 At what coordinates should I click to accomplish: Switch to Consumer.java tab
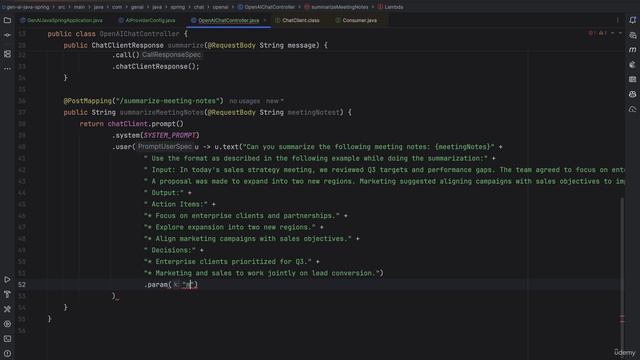(x=356, y=20)
